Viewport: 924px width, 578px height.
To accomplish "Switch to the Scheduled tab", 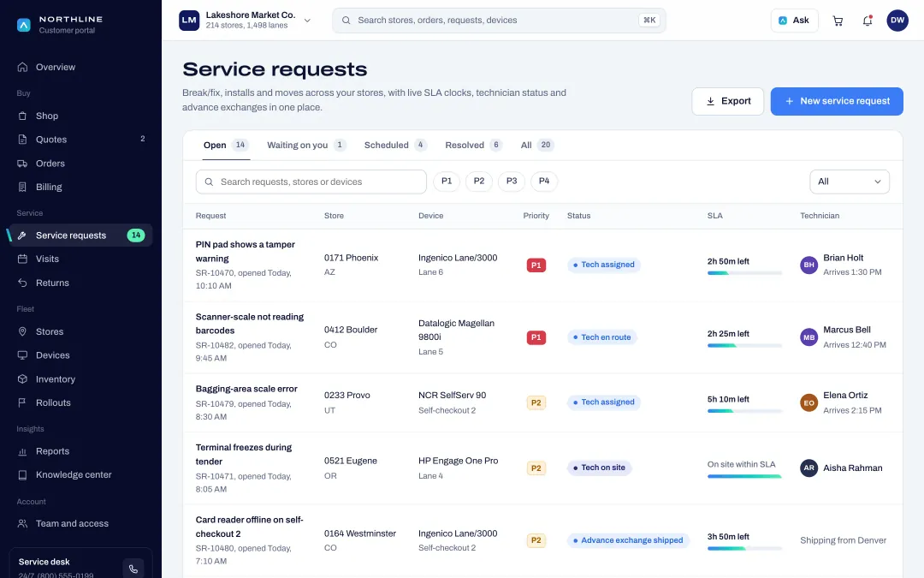I will coord(394,145).
